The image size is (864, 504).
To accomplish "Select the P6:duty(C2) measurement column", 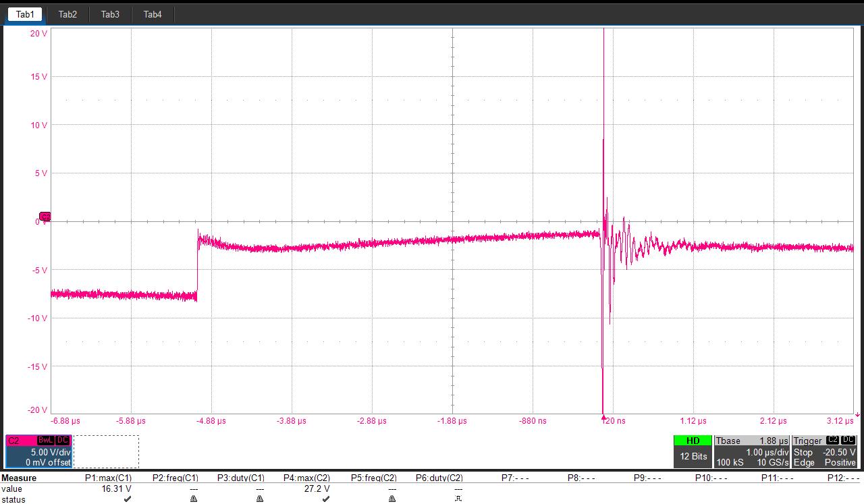I will [439, 478].
